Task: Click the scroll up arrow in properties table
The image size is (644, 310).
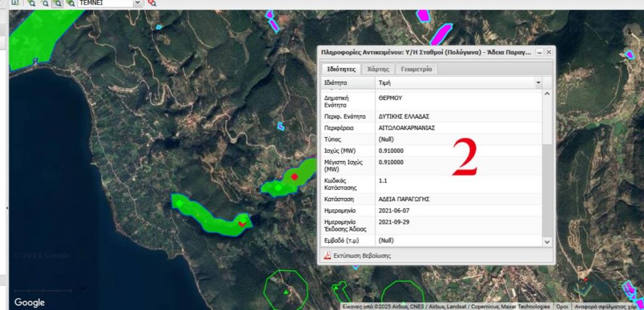Action: coord(547,94)
